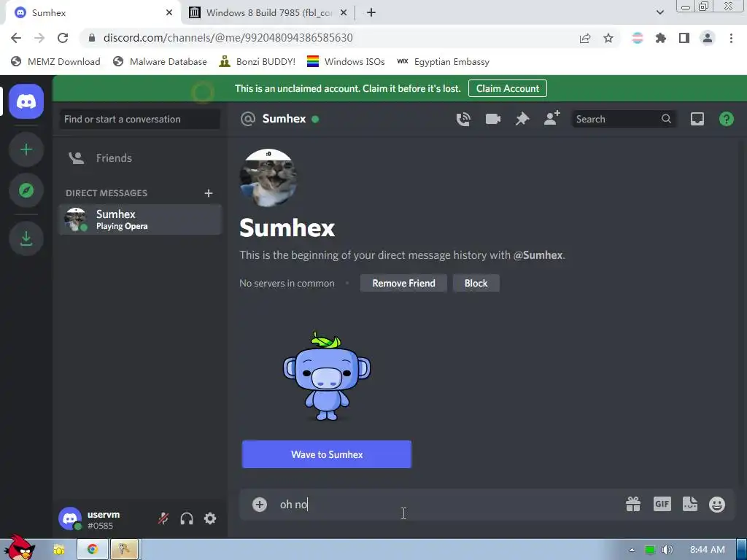
Task: Open the volume speaker tray icon
Action: 667,550
